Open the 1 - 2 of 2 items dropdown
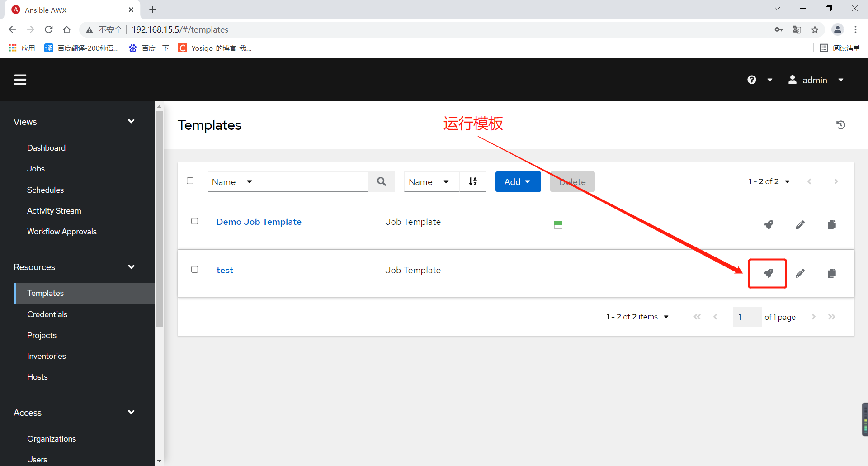 [x=637, y=317]
